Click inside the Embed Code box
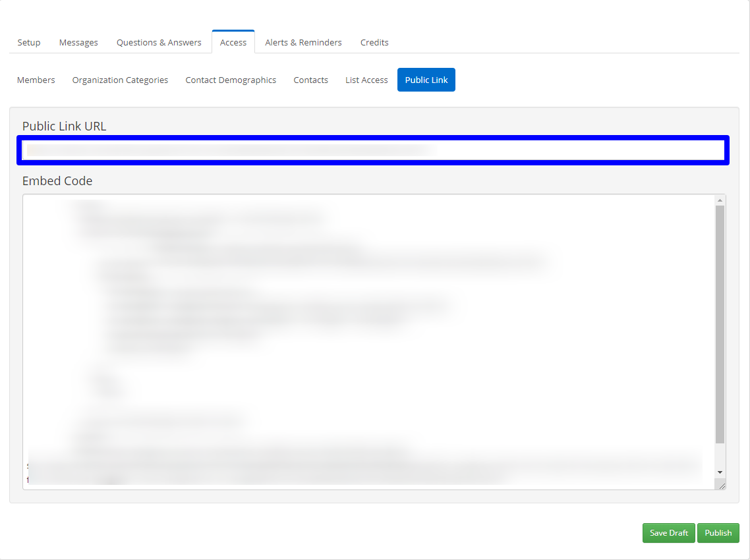Screen dimensions: 750x560 pos(362,329)
